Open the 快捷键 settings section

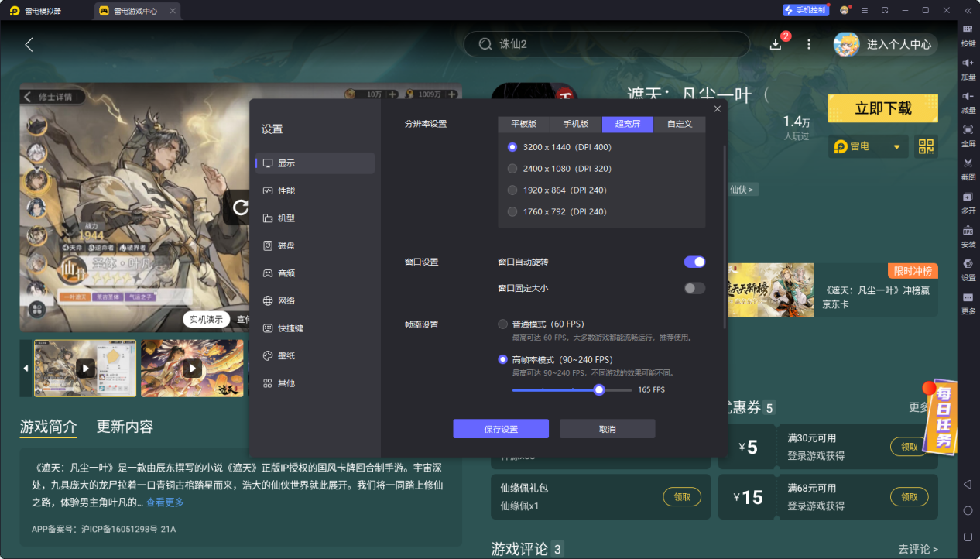tap(315, 328)
